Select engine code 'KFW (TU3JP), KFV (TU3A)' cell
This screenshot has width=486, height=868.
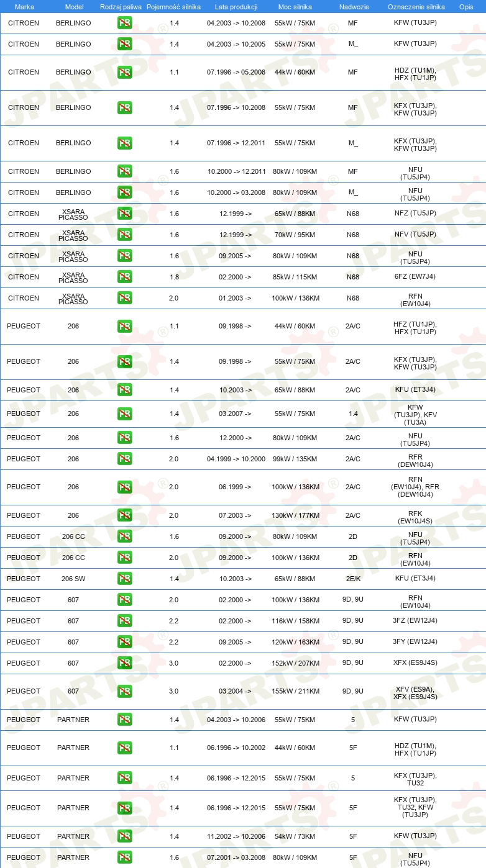pos(415,415)
